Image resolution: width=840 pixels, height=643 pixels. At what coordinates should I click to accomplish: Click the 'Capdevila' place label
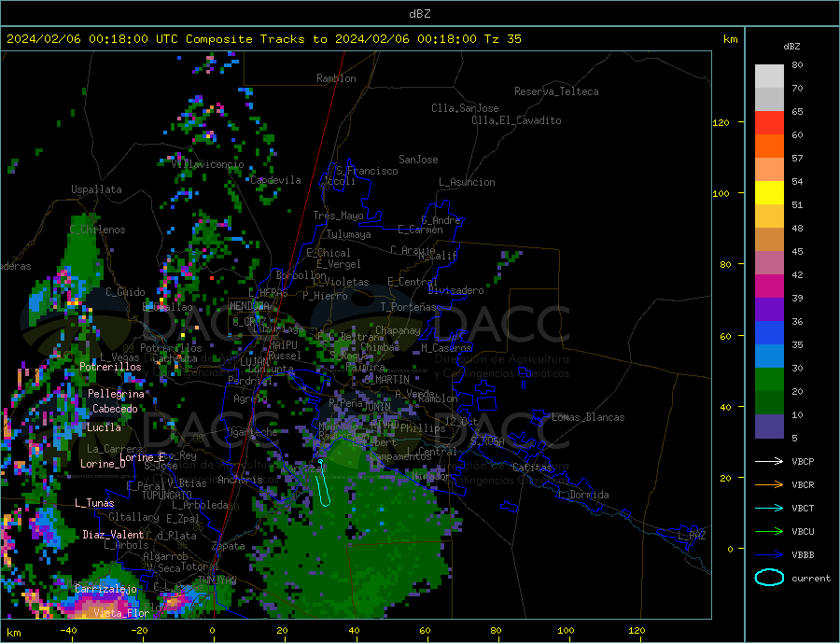pos(275,180)
